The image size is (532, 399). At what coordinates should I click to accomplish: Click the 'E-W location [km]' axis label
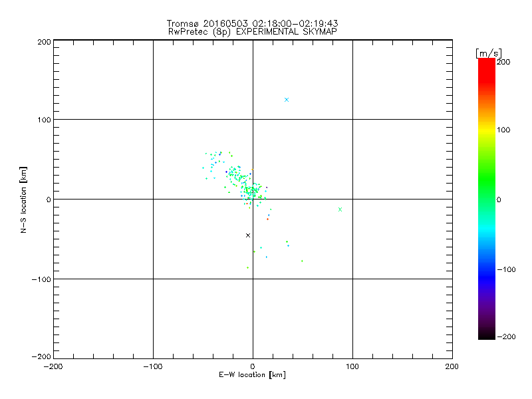pos(252,375)
